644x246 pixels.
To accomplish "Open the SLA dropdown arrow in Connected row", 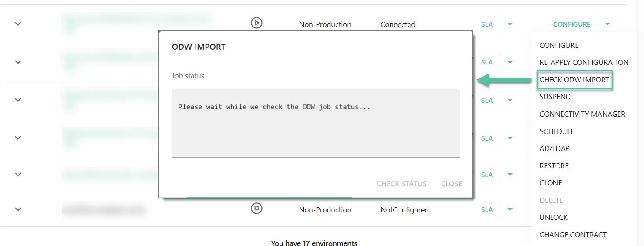I will pyautogui.click(x=510, y=24).
